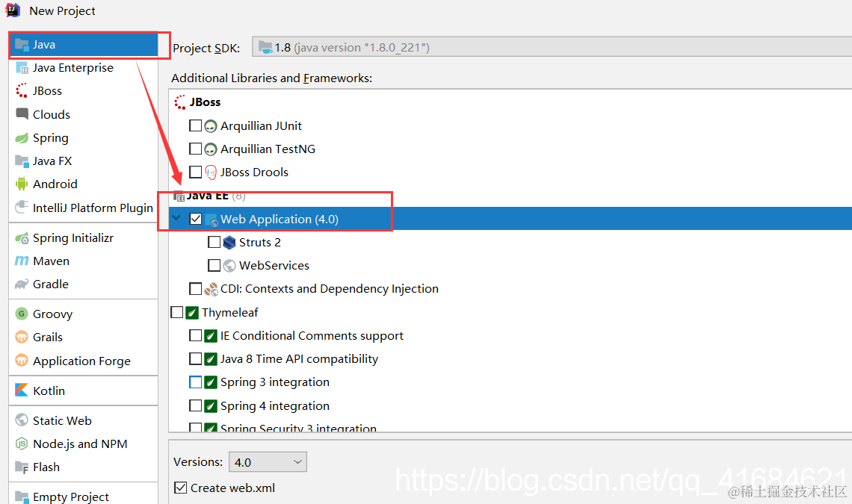This screenshot has height=504, width=852.
Task: Click the IntelliJ IDEA logo in title bar
Action: [13, 10]
